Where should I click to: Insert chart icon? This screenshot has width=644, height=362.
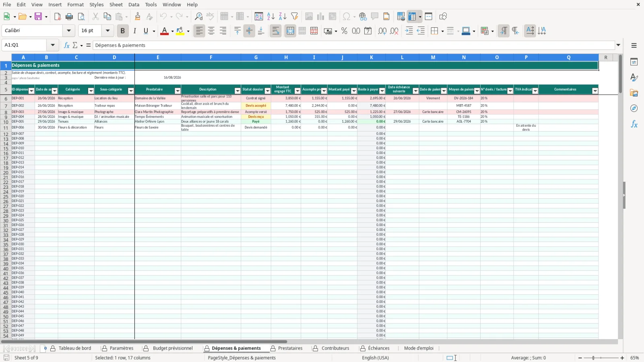coord(320,16)
